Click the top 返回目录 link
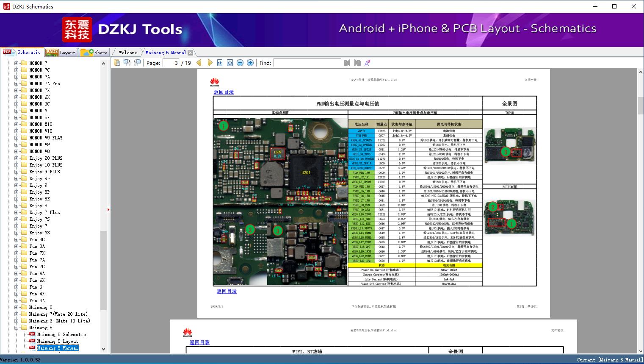Viewport: 644px width, 364px height. point(224,92)
